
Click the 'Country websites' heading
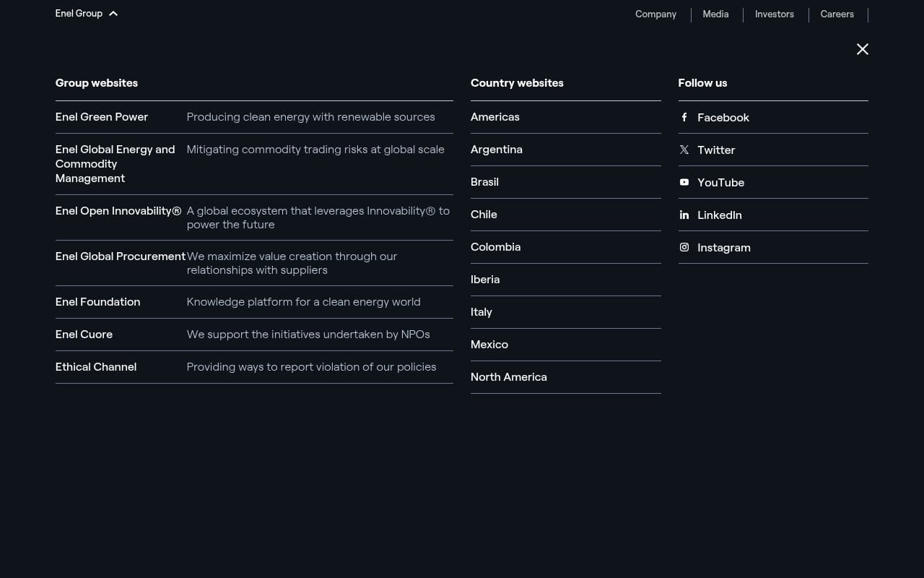tap(517, 83)
